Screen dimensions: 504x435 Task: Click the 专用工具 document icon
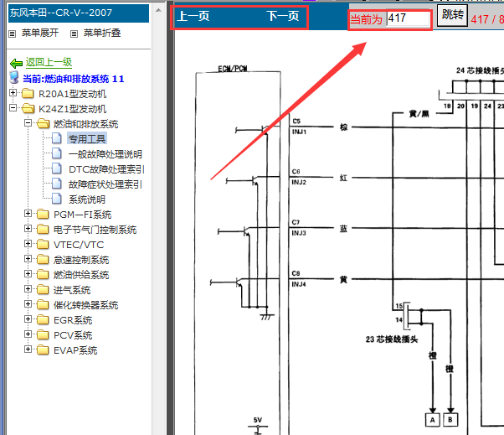tap(57, 138)
